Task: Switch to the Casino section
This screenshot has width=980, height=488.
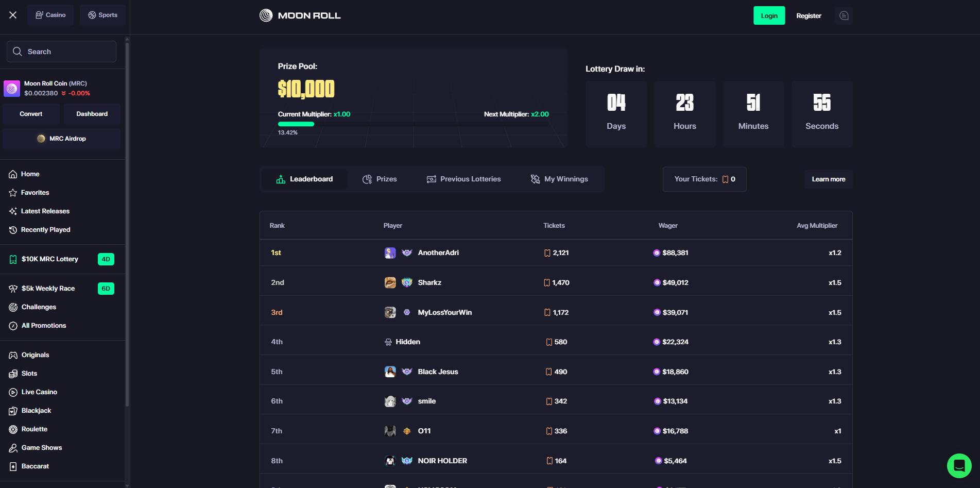Action: point(50,15)
